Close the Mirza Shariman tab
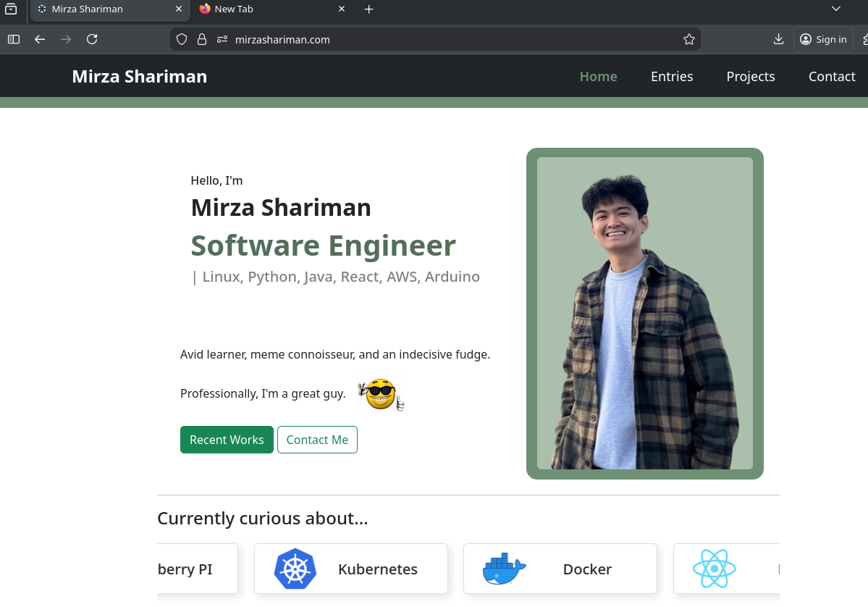The height and width of the screenshot is (607, 868). 179,9
